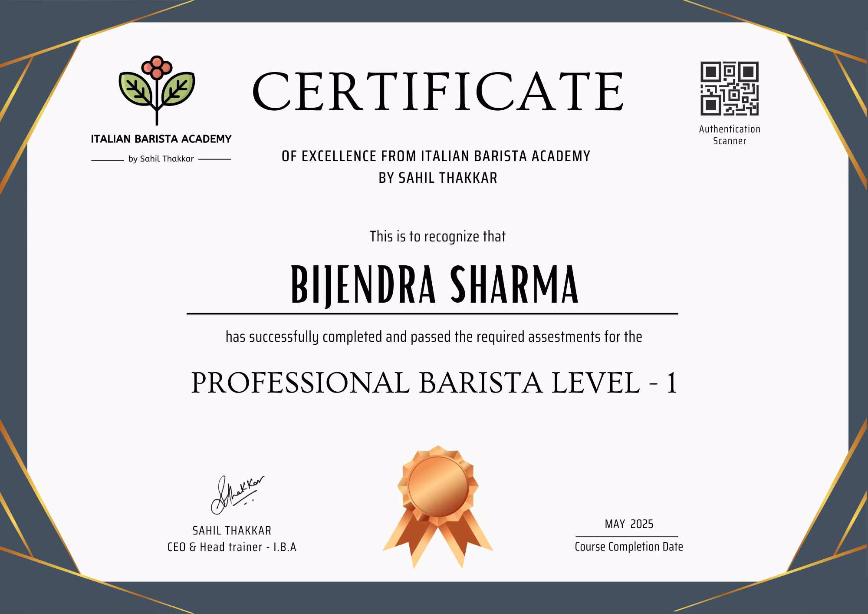Click 'This is to recognize that' line
Viewport: 868px width, 614px height.
point(437,237)
